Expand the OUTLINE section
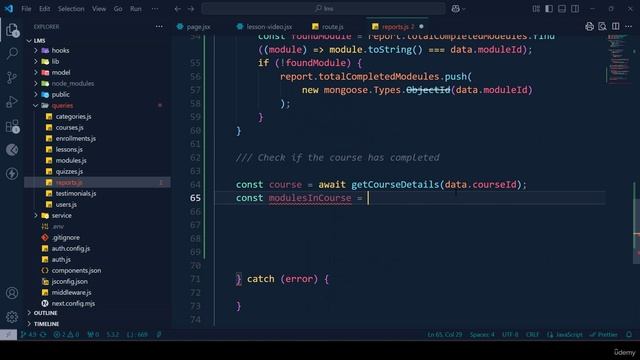The height and width of the screenshot is (360, 640). click(x=45, y=313)
